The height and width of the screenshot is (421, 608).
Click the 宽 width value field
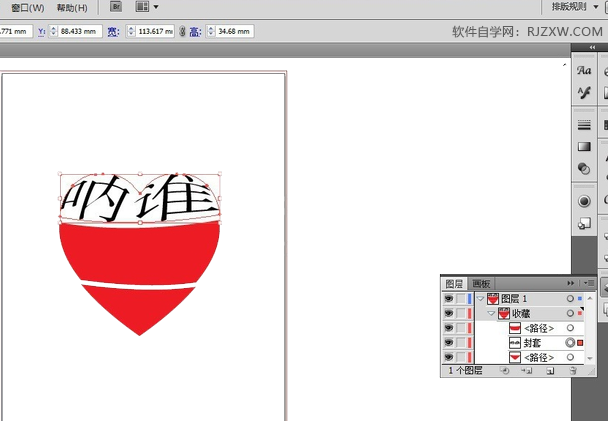tap(156, 31)
